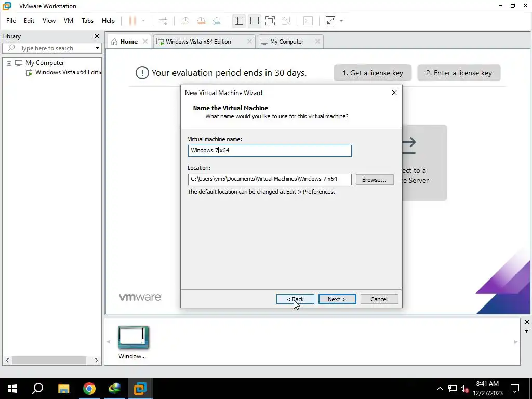
Task: Open the Help menu
Action: (x=108, y=21)
